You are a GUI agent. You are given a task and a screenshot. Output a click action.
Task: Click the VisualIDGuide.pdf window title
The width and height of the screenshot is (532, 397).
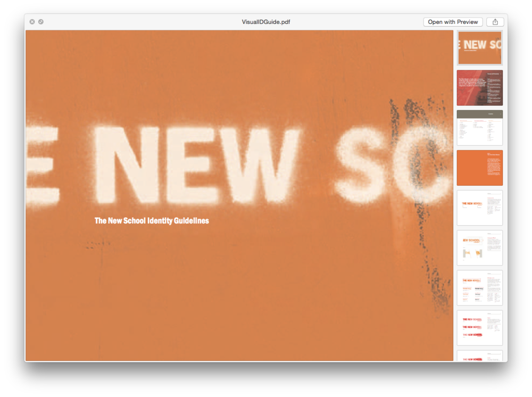[265, 22]
